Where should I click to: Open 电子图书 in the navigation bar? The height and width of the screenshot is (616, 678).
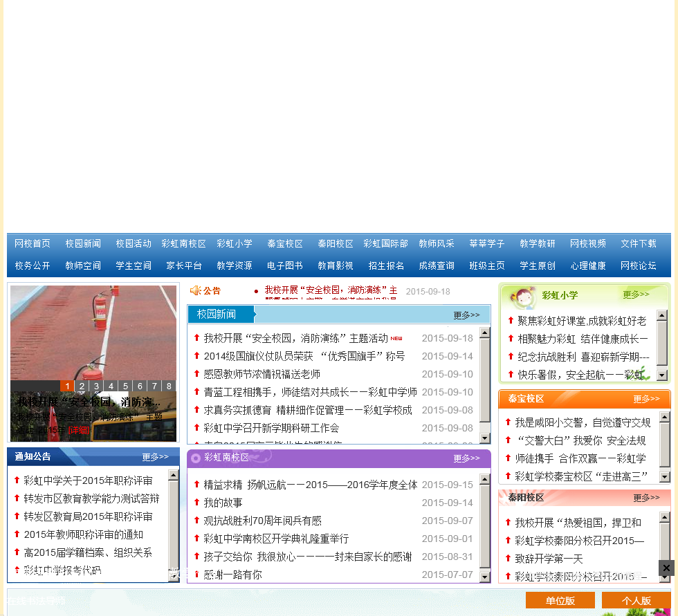(285, 265)
